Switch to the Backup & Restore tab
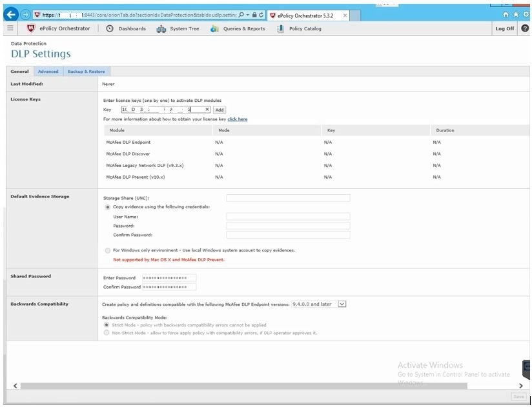Screen dimensions: 532x407 (x=86, y=72)
